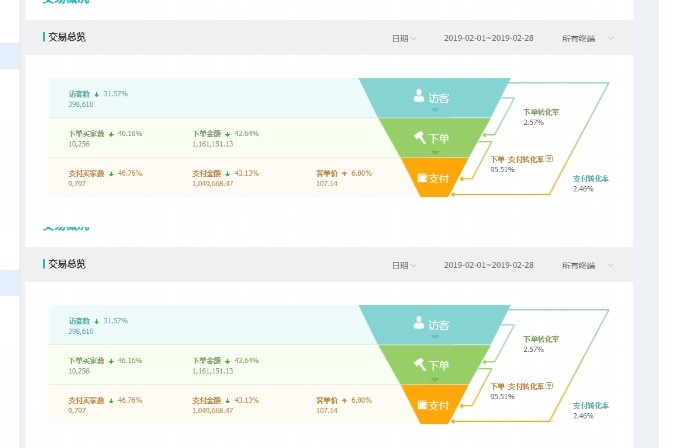Click the 支付 wallet icon in lower funnel
This screenshot has height=448, width=676.
[422, 404]
